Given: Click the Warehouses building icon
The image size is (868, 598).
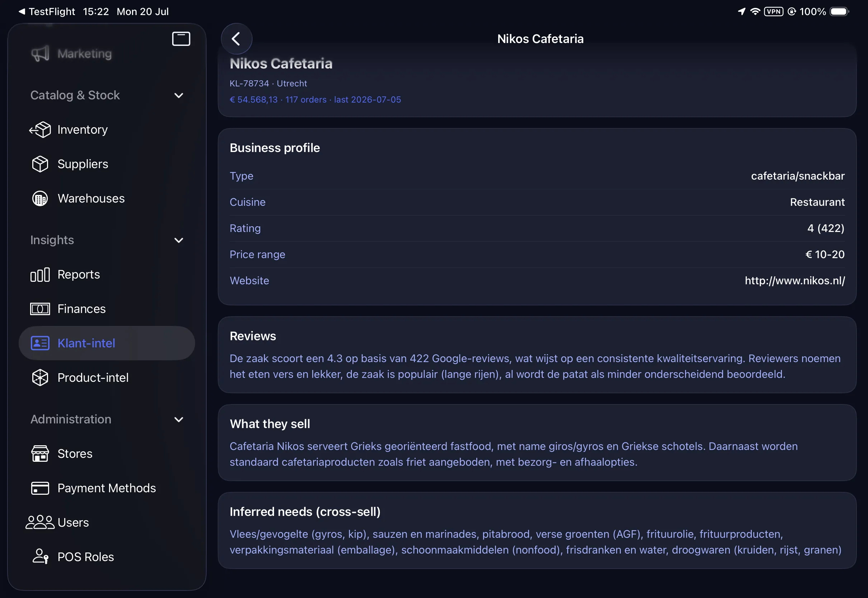Looking at the screenshot, I should click(40, 199).
